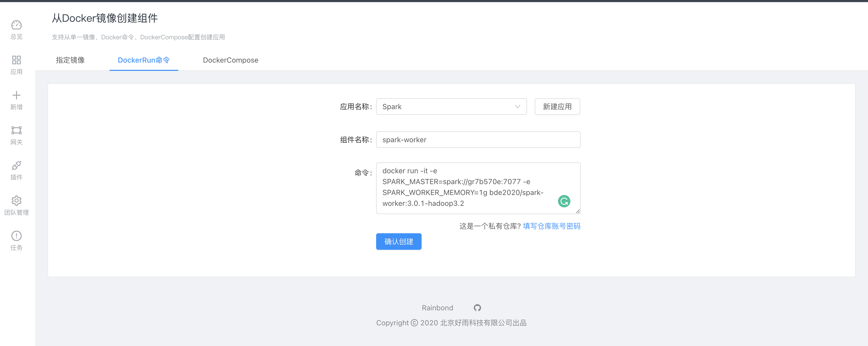Click the Grammarly icon in command box
Image resolution: width=868 pixels, height=346 pixels.
[x=564, y=201]
